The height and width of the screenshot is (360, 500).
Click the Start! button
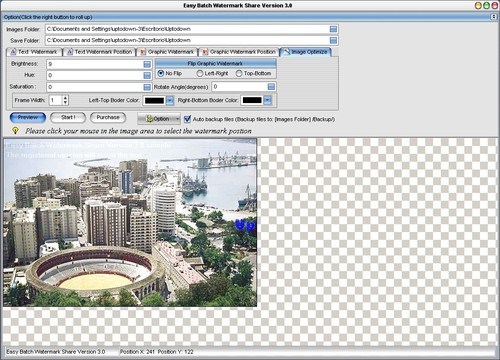(68, 117)
